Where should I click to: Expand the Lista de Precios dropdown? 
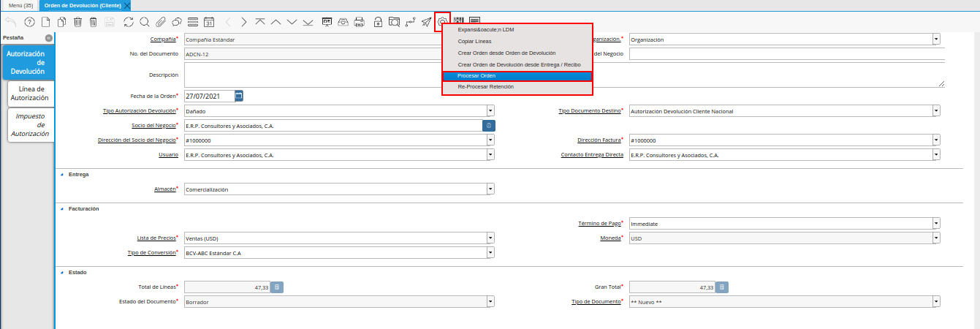click(490, 238)
